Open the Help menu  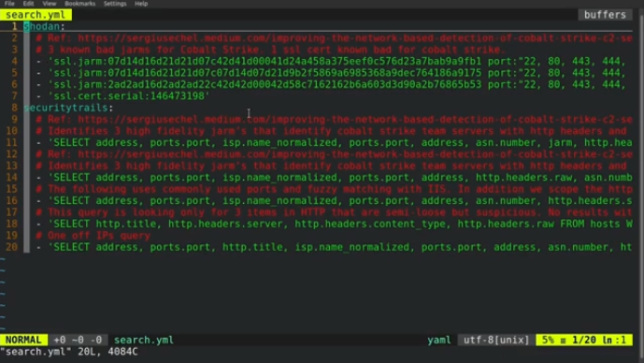[141, 4]
